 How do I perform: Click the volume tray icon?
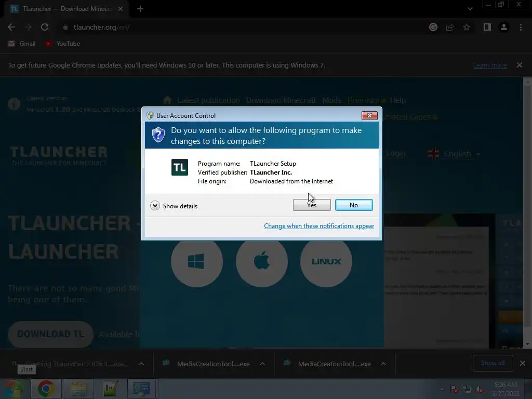pos(480,390)
